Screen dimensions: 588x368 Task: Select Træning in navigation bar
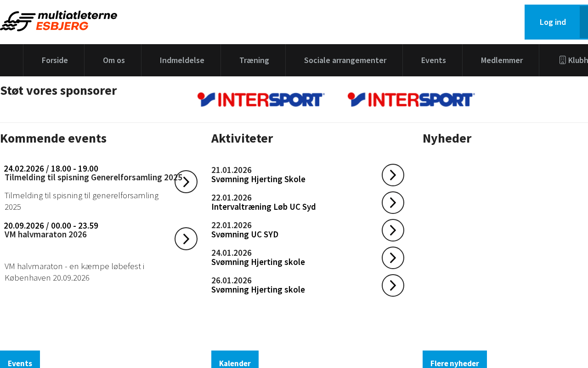click(x=254, y=60)
